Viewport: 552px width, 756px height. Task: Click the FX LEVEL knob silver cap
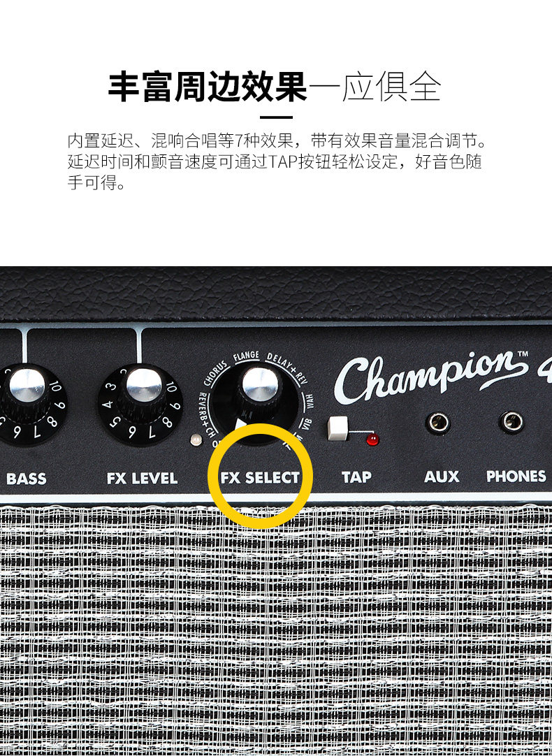tap(144, 385)
